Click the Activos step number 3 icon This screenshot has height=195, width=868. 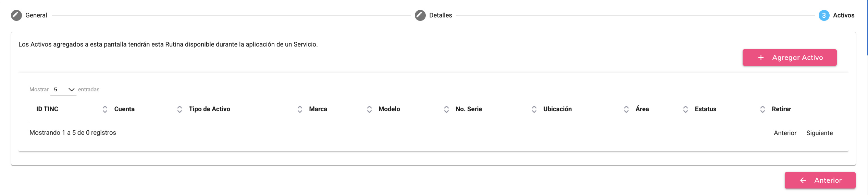824,15
